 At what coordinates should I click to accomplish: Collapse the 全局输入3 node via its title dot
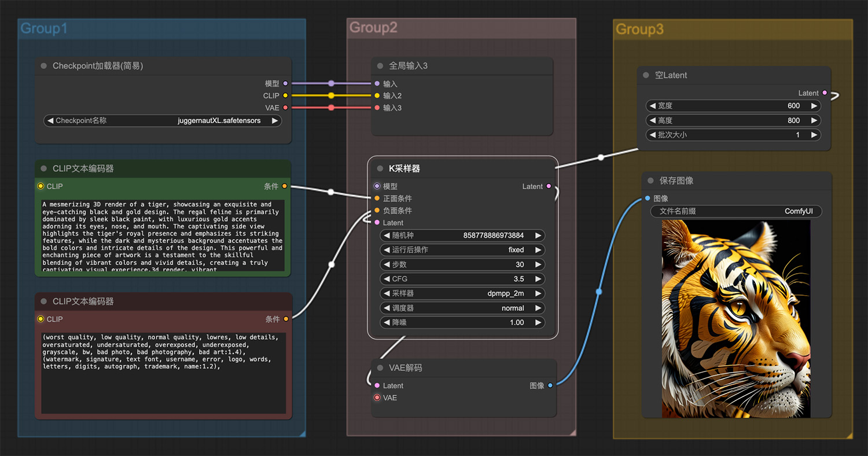coord(380,66)
